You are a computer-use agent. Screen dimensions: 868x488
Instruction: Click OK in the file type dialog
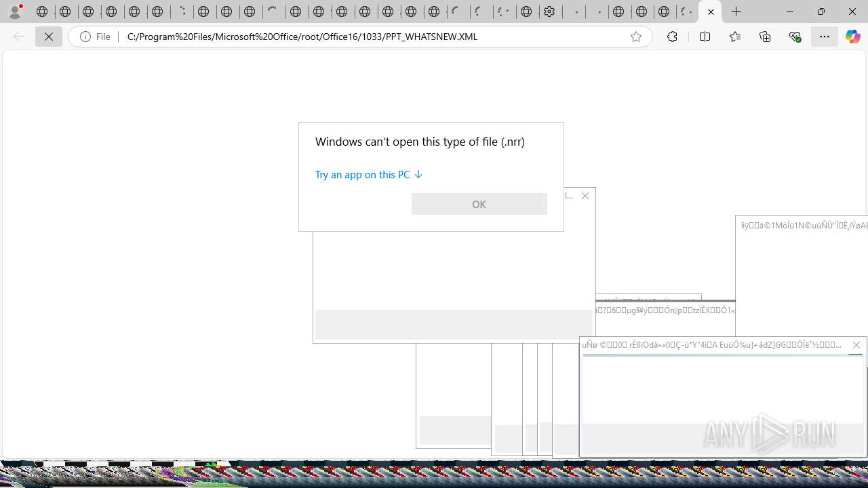pos(479,204)
